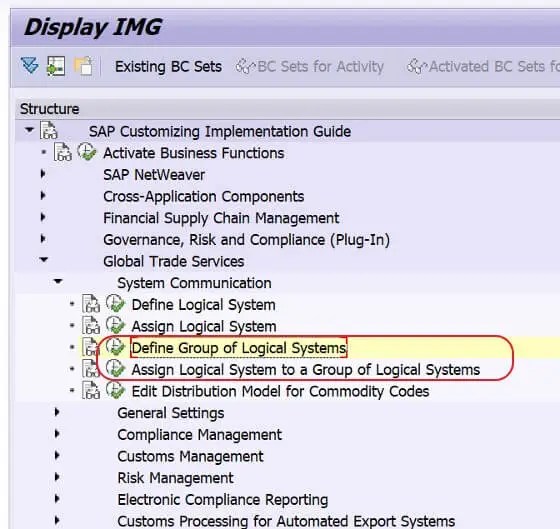
Task: Select SAP Customizing Implementation Guide text
Action: (x=220, y=131)
